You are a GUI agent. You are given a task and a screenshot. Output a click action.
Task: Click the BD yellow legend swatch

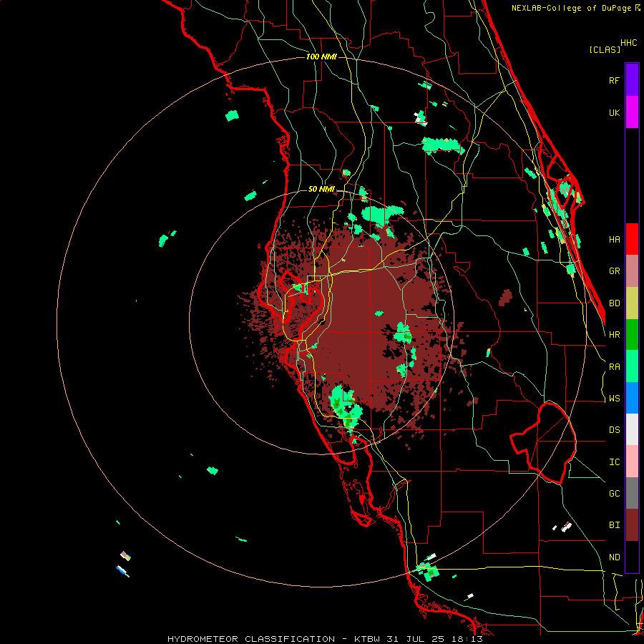pos(632,303)
